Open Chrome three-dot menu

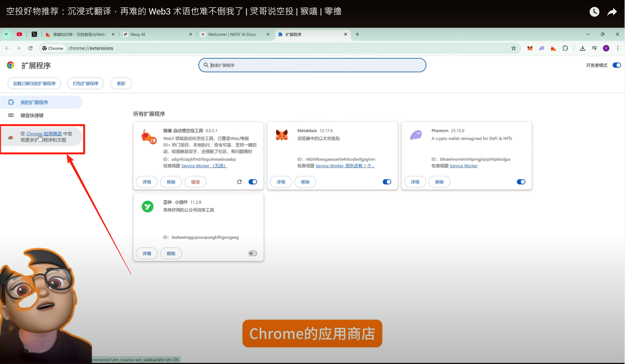[x=618, y=48]
